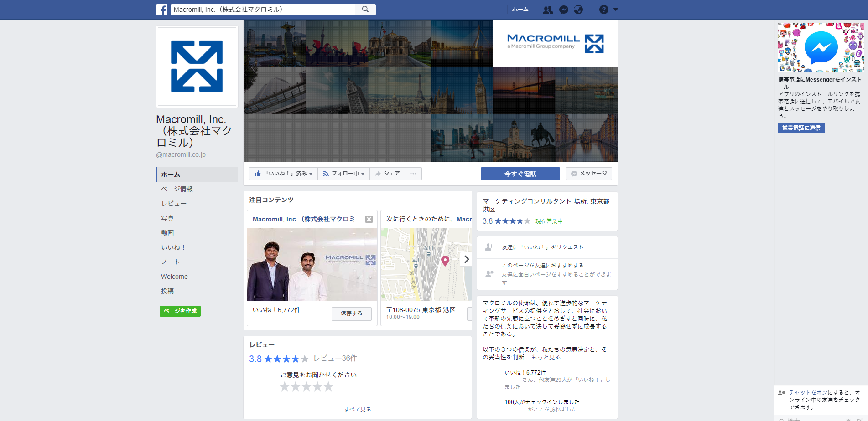Open the three-dots more options button
The height and width of the screenshot is (421, 868).
pyautogui.click(x=413, y=174)
